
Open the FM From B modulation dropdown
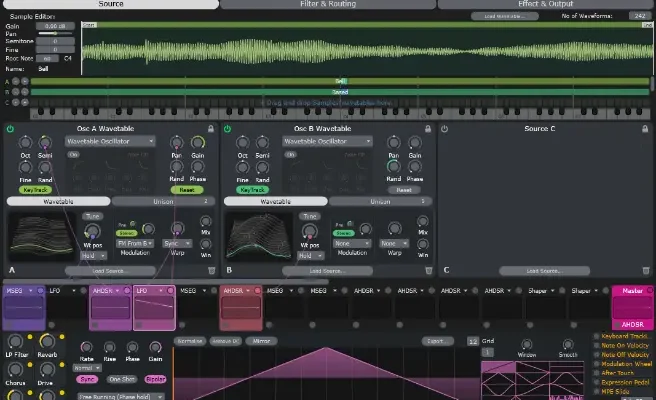coord(134,243)
